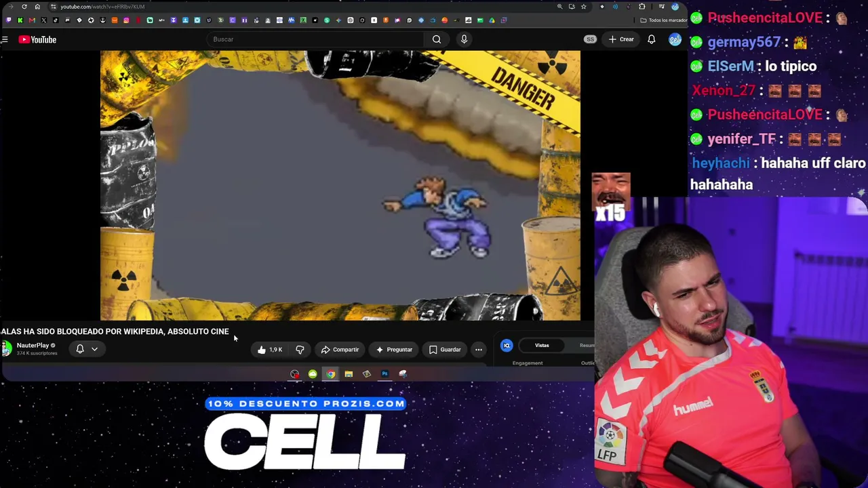Open the YouTube notifications bell
Screen dimensions: 868x488
[x=651, y=39]
